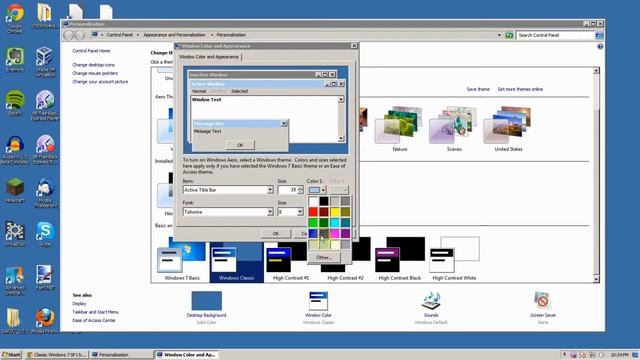Switch to Classic Windows 7 taskbar item
This screenshot has width=640, height=360.
click(56, 355)
